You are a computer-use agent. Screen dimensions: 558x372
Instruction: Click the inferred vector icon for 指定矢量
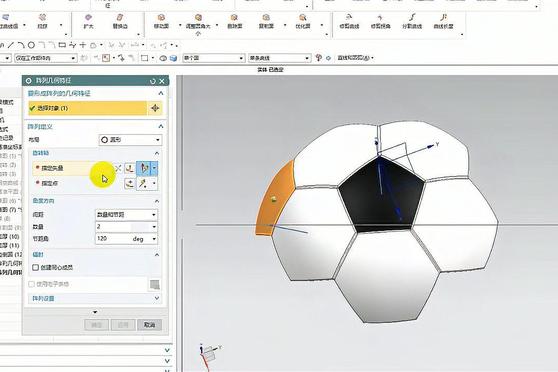144,168
